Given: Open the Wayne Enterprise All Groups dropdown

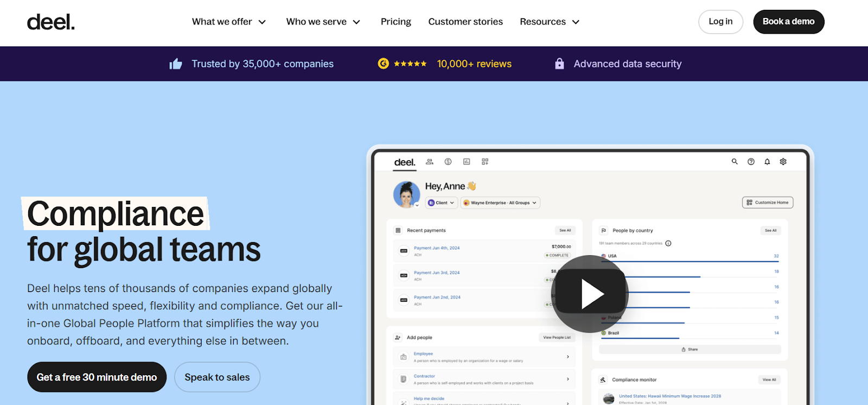Looking at the screenshot, I should click(500, 202).
